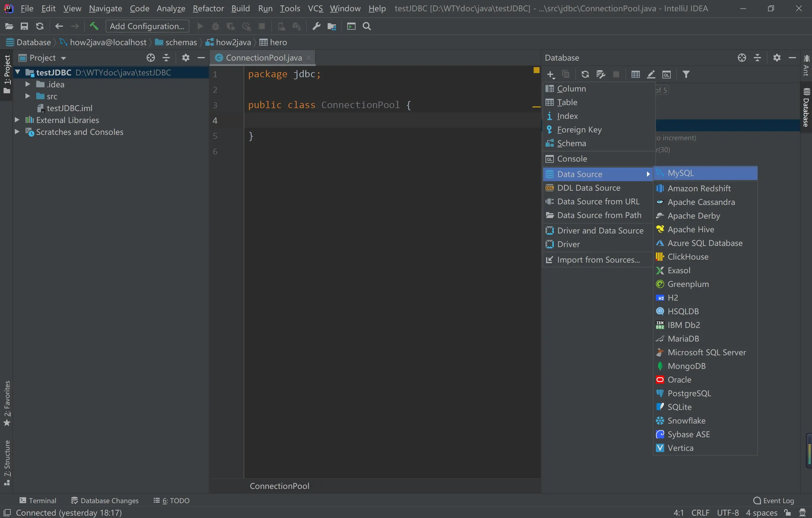Open Project Structure from the main toolbar
The image size is (812, 518).
[332, 26]
